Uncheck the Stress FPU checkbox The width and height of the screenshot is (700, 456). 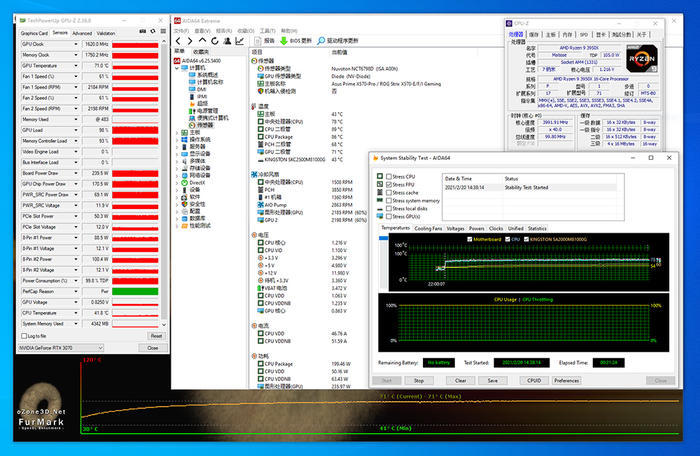[389, 184]
